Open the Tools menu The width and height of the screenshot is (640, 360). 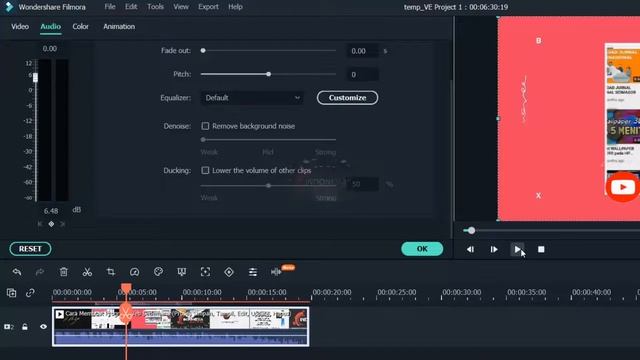155,7
